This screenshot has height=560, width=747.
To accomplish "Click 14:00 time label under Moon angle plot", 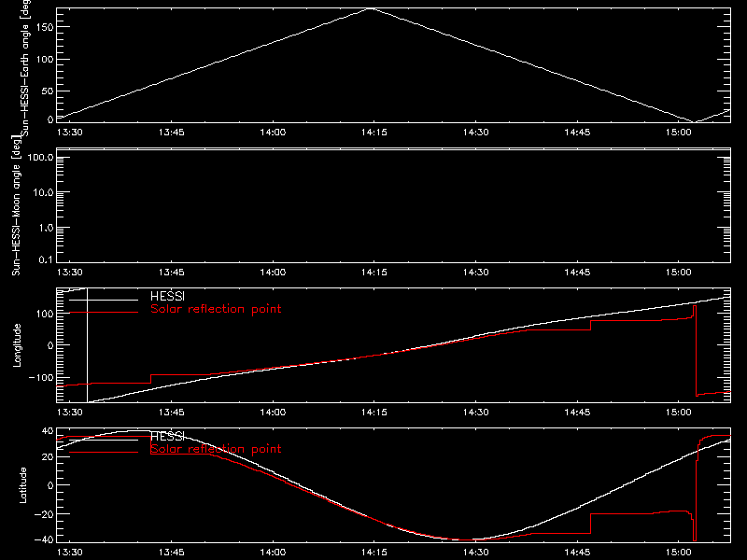I will click(273, 273).
